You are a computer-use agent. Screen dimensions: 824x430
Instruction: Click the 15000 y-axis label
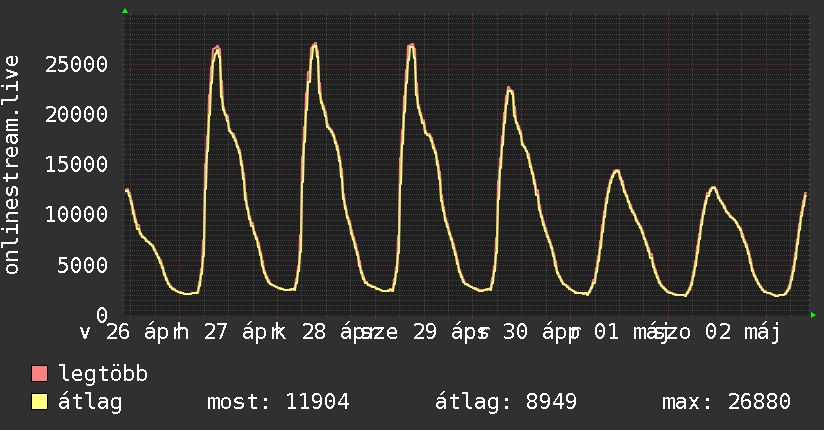point(76,165)
